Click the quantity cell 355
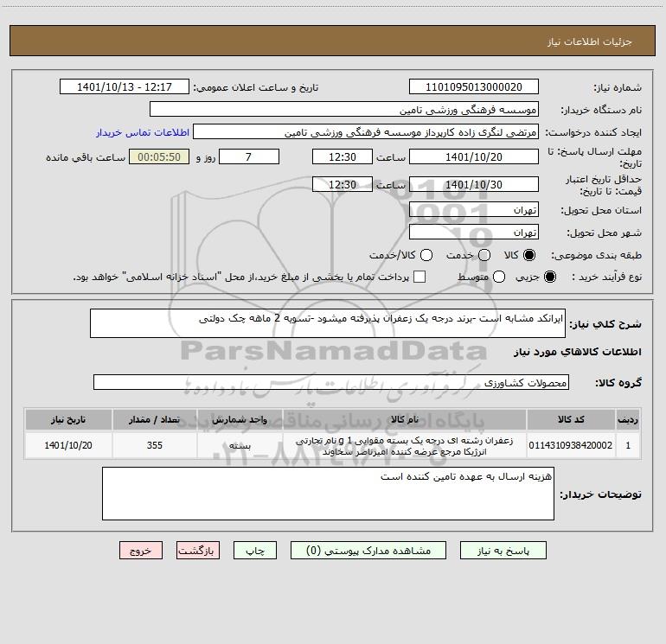Viewport: 666px width, 644px height. coord(155,445)
